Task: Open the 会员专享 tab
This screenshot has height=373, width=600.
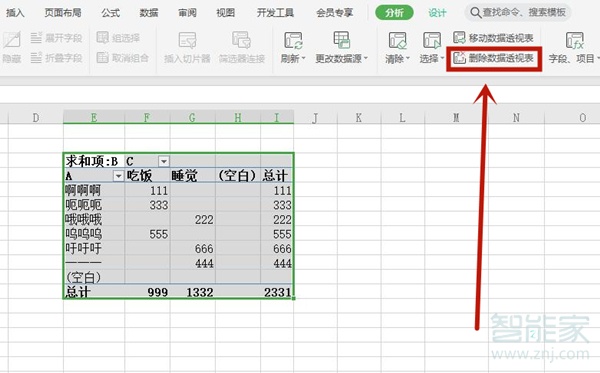Action: click(334, 13)
